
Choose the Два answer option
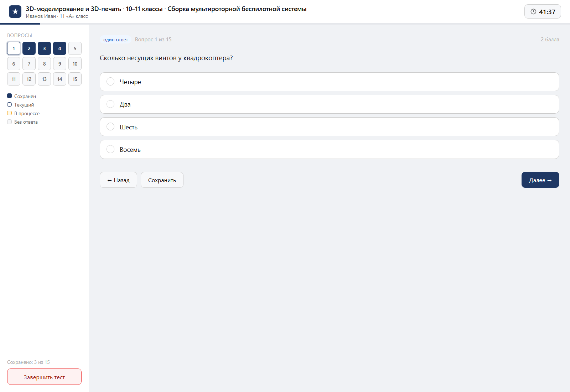tap(329, 104)
